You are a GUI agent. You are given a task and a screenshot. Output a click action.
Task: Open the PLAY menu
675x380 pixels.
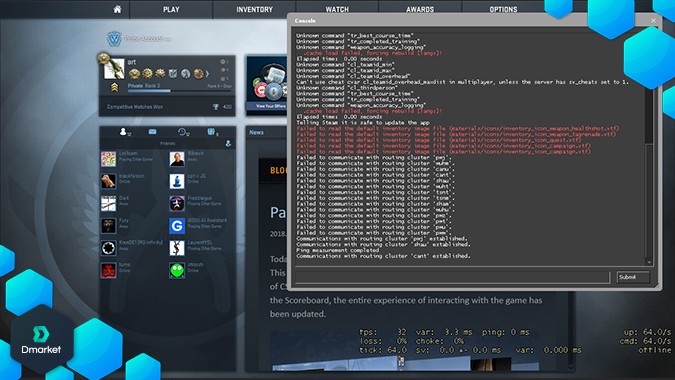pyautogui.click(x=171, y=9)
